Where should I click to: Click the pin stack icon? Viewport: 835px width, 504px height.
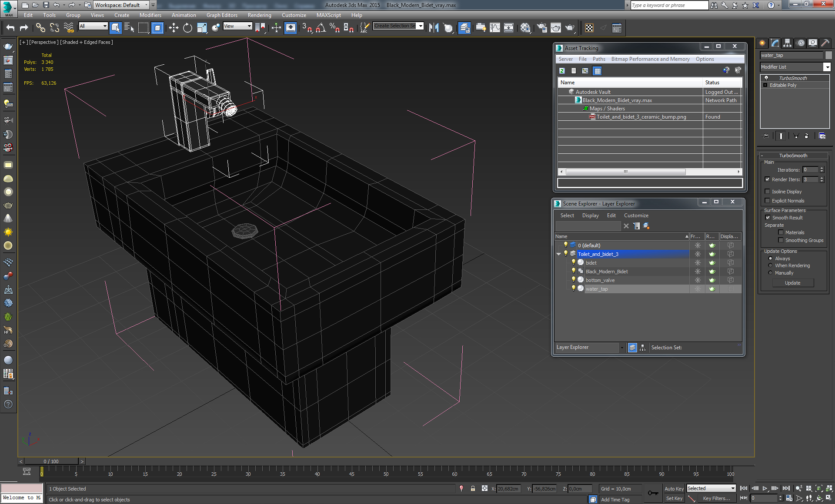click(766, 136)
